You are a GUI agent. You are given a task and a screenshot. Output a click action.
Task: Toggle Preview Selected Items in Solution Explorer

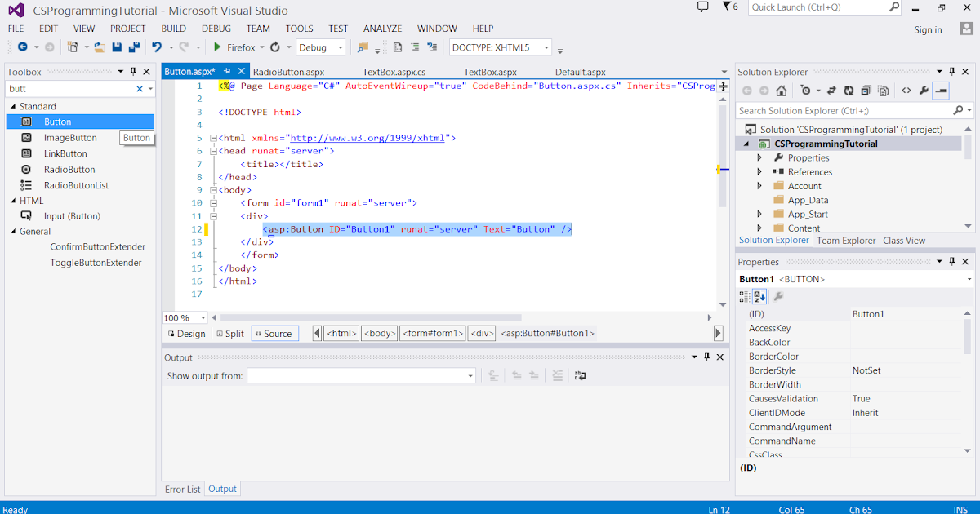click(942, 91)
